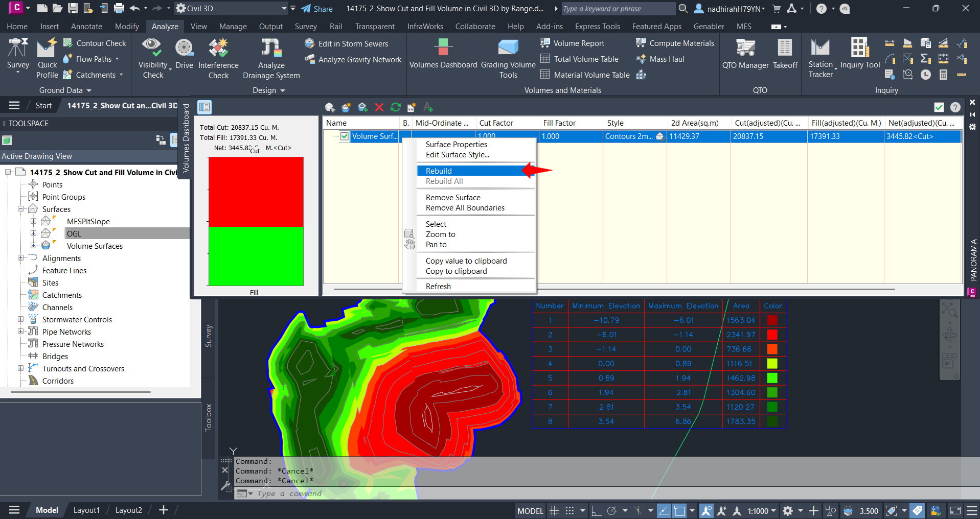Click the green refresh icon in the Panorama toolbar

(x=395, y=107)
